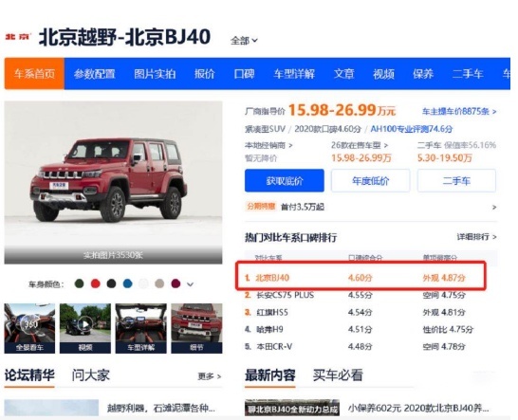The image size is (518, 420).
Task: Expand installment offer arrow
Action: [494, 208]
